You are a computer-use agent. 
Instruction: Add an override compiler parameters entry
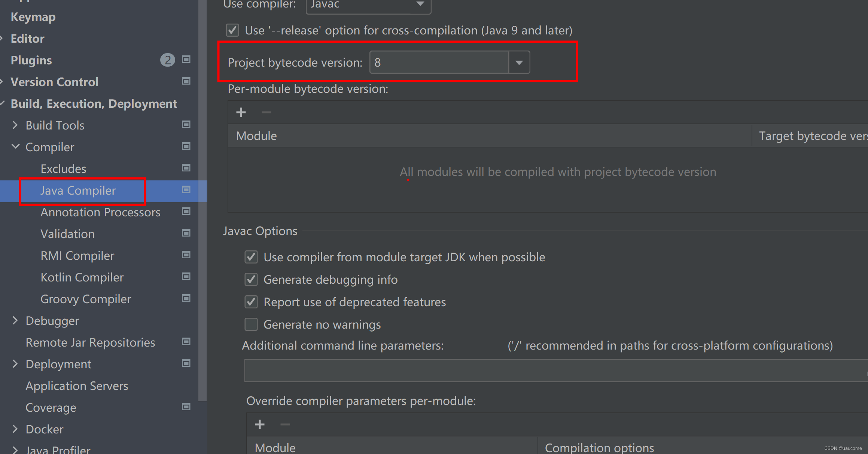(260, 424)
